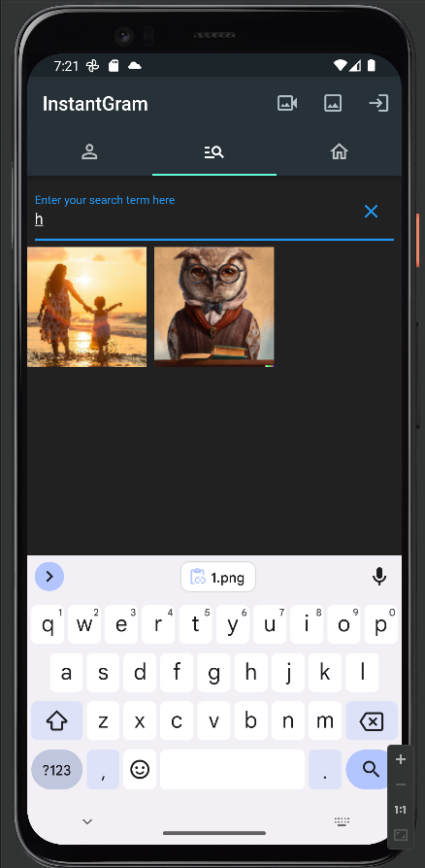Click the emulator zoom in plus button
This screenshot has width=425, height=868.
coord(401,759)
